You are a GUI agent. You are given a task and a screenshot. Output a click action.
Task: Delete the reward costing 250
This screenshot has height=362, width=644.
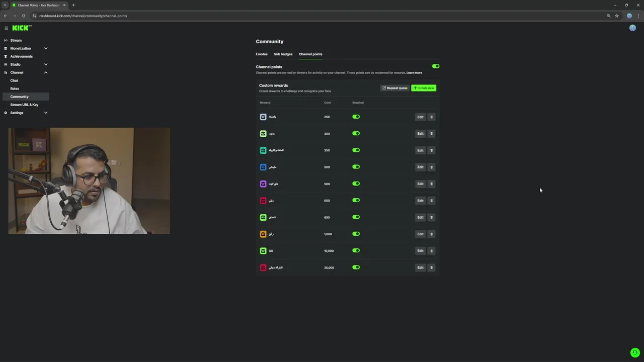click(431, 117)
